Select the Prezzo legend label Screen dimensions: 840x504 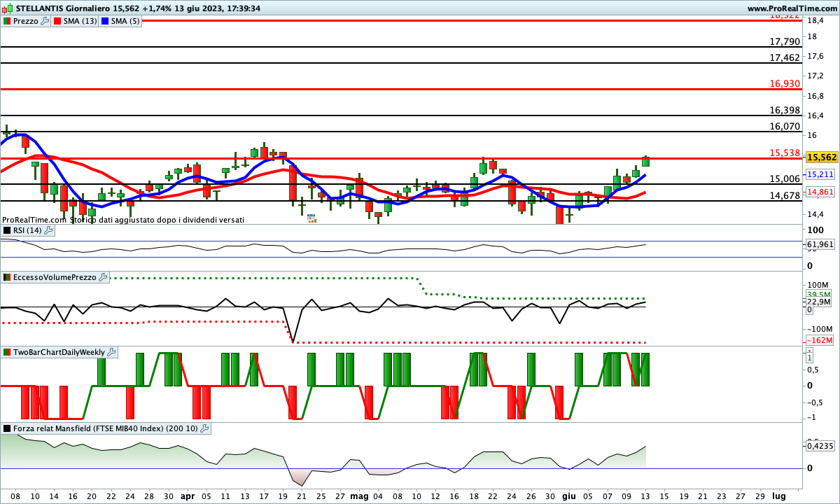27,21
